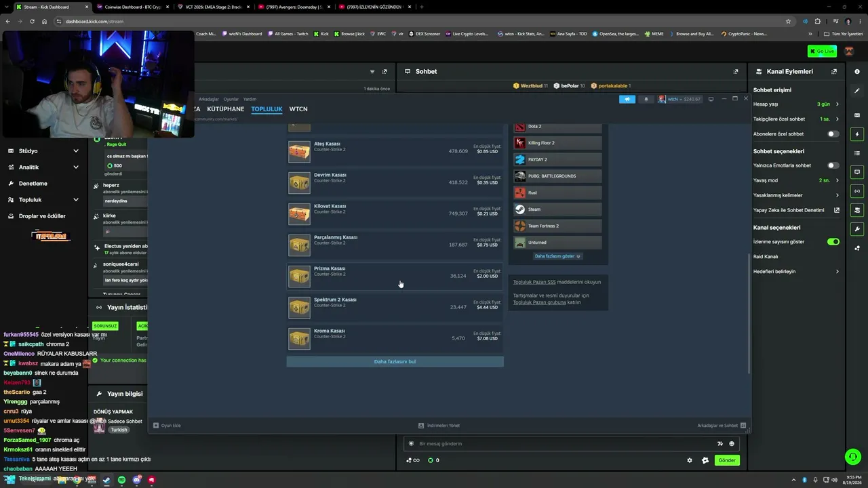Switch to the TOPLULUK tab in Steam

pyautogui.click(x=267, y=109)
